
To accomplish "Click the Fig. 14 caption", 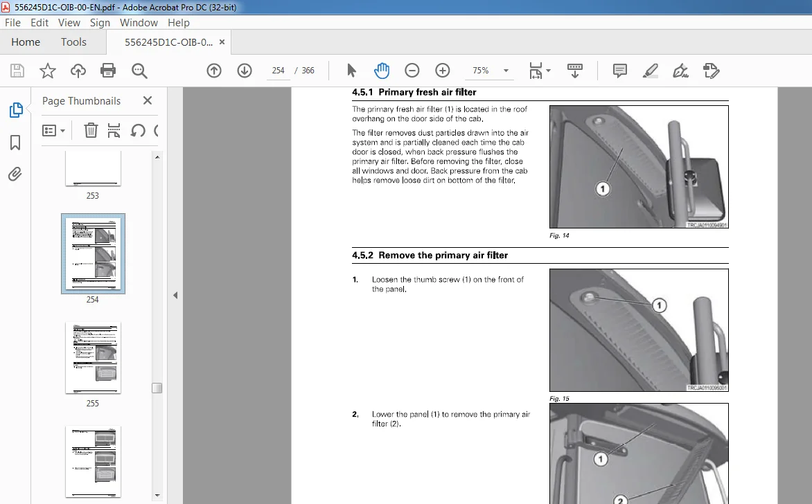I will click(x=559, y=235).
